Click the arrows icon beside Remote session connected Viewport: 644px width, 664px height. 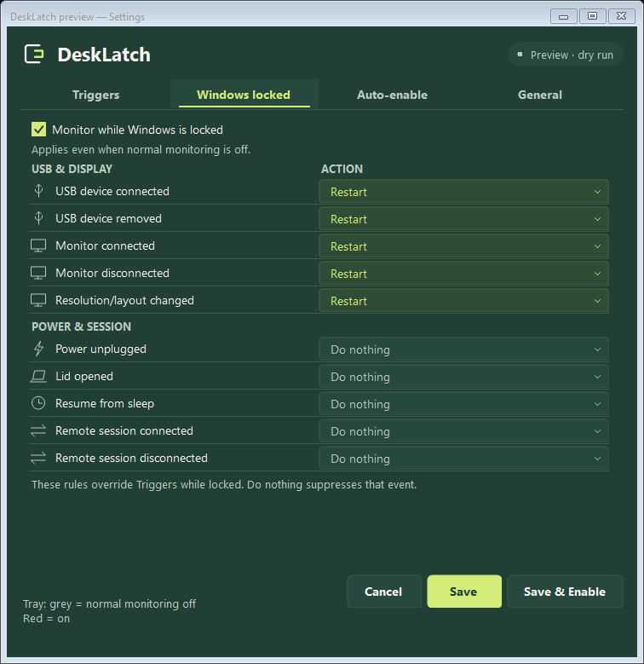pos(38,430)
